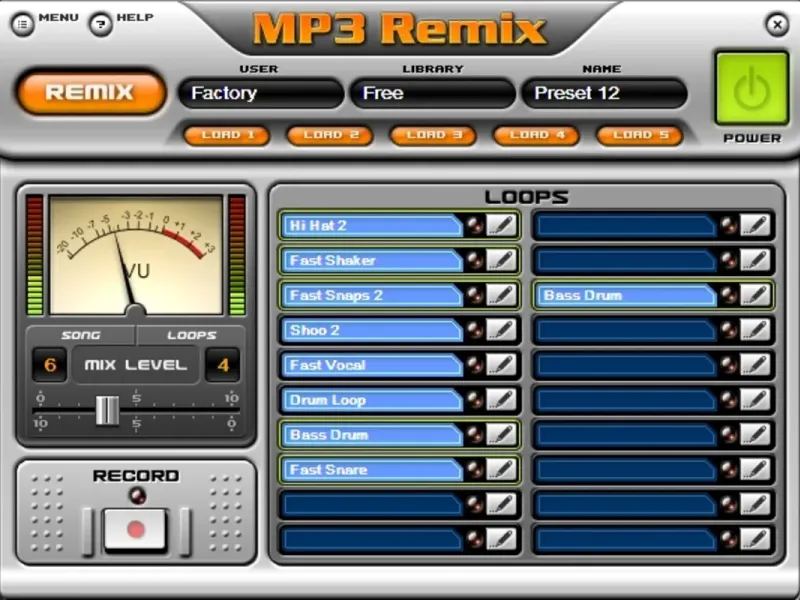Open the NAME field showing Preset 12
This screenshot has width=800, height=600.
point(604,93)
